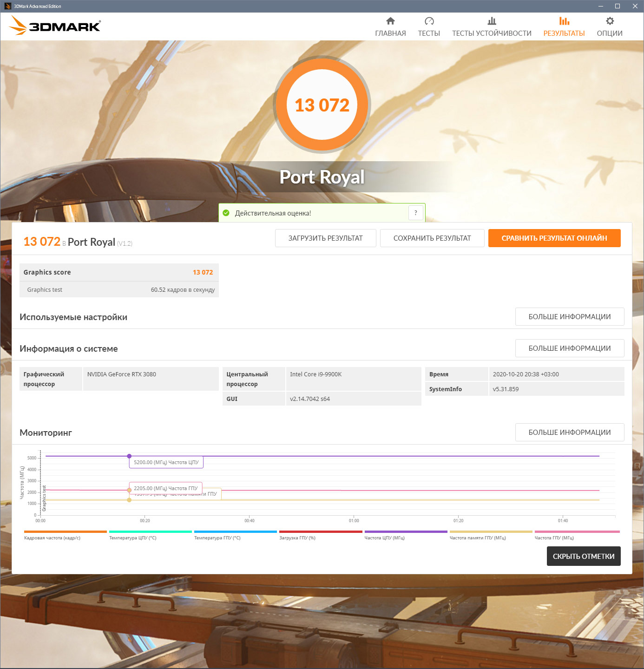This screenshot has height=669, width=644.
Task: Click the 2205.00 (МГц) Частота ГПУ tooltip
Action: point(166,488)
